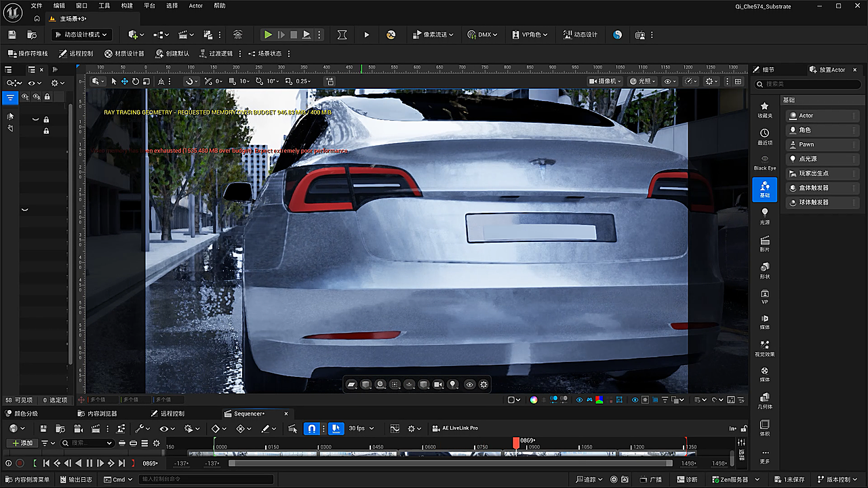
Task: Open the Trace (追踪) dropdown in status bar
Action: 588,480
